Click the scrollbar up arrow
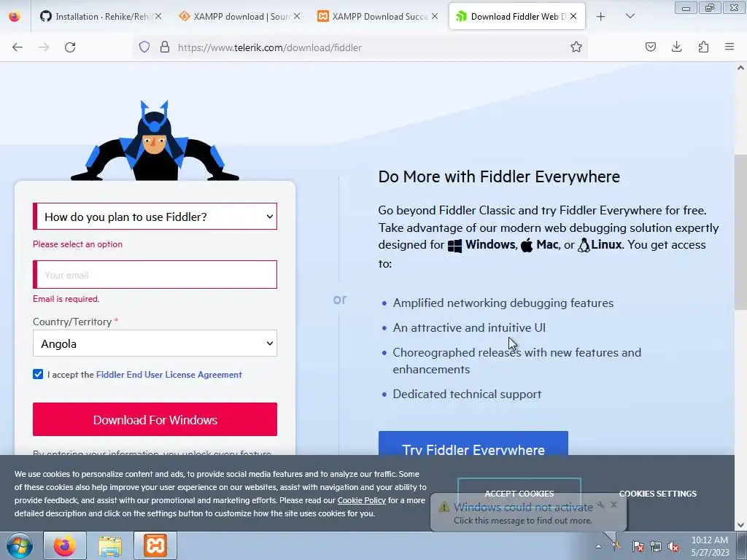The image size is (747, 560). pyautogui.click(x=740, y=68)
